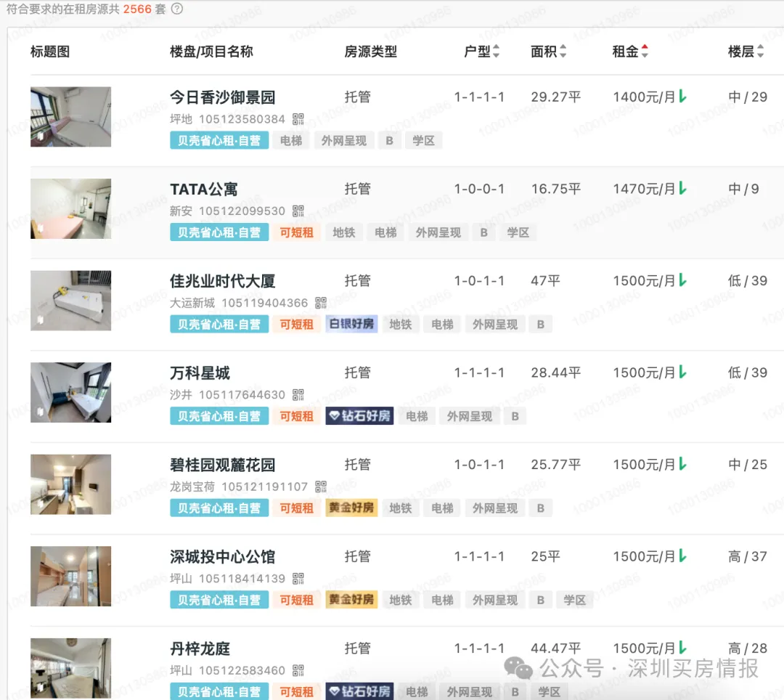Sort listings by 面积 column
The image size is (784, 700).
pos(563,51)
